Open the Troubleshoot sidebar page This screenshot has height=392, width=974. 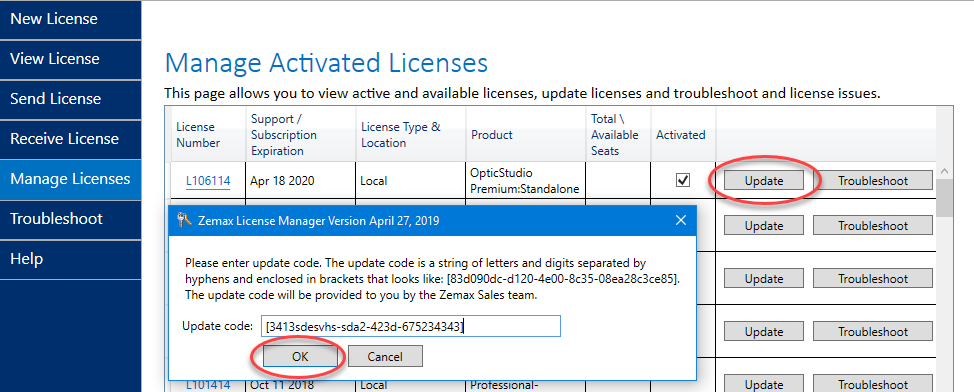[70, 219]
